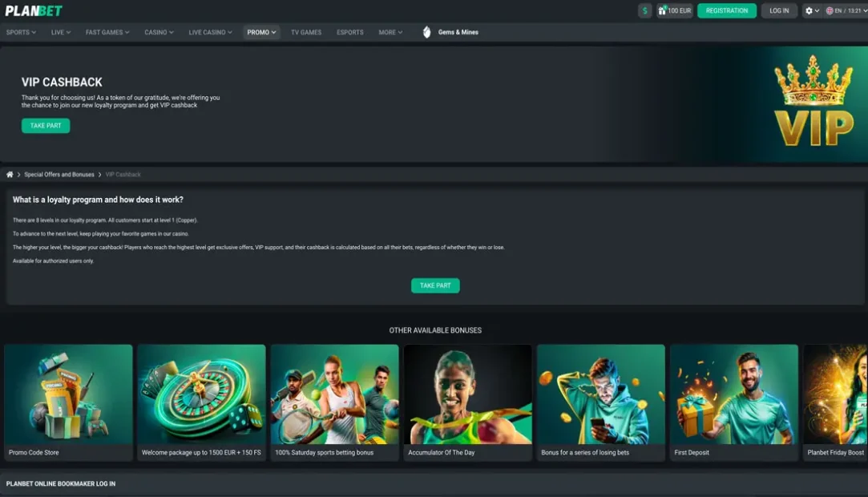The height and width of the screenshot is (497, 868).
Task: Expand the MORE navigation dropdown
Action: (x=388, y=32)
